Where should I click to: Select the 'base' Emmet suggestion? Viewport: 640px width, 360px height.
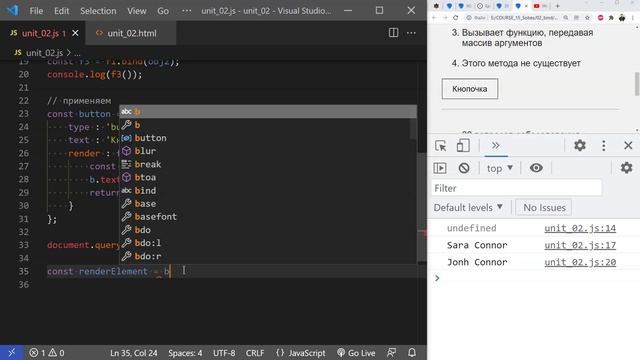(268, 204)
